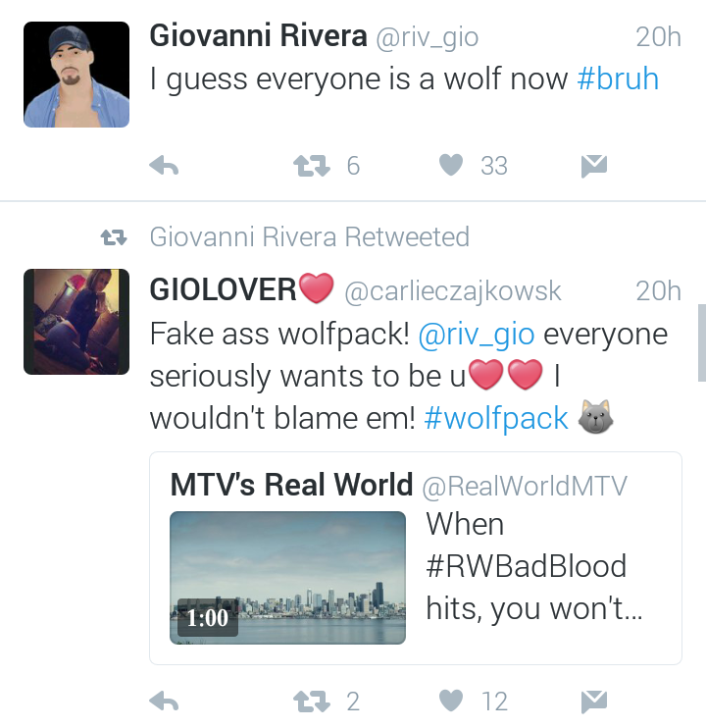The image size is (706, 728).
Task: Click the scrollbar thumb on right edge
Action: coord(702,342)
